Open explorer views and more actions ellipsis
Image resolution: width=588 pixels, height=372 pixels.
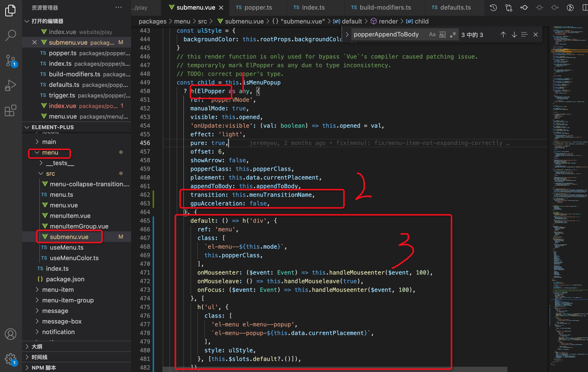(118, 7)
